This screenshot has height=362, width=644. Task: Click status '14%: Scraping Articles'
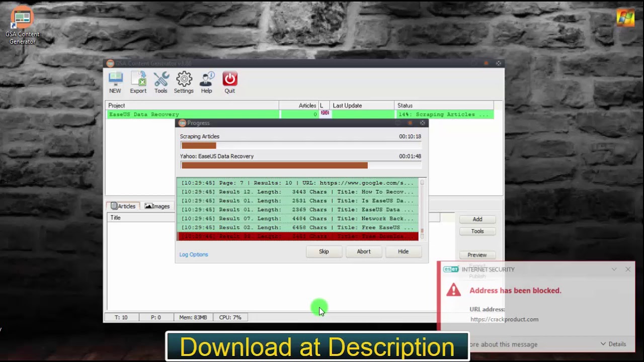tap(443, 114)
